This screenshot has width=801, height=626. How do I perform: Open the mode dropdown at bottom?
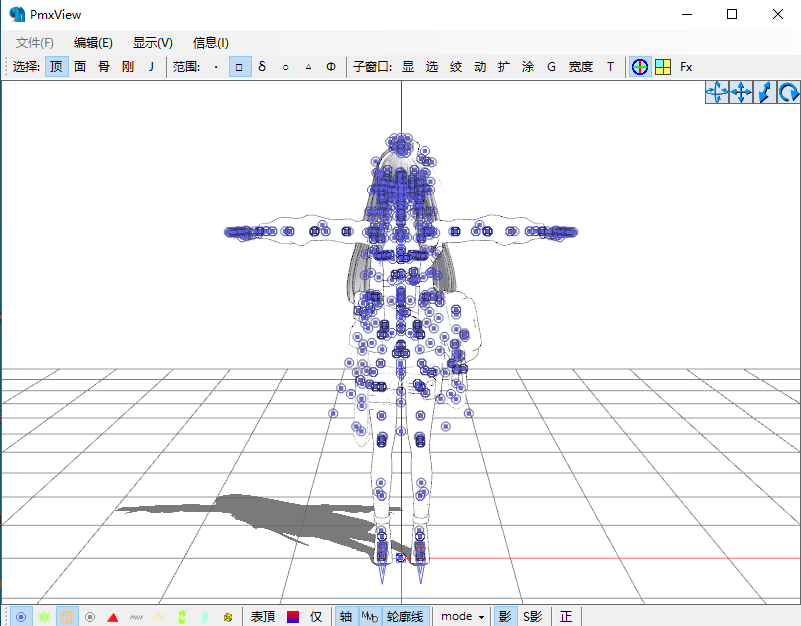(x=461, y=616)
